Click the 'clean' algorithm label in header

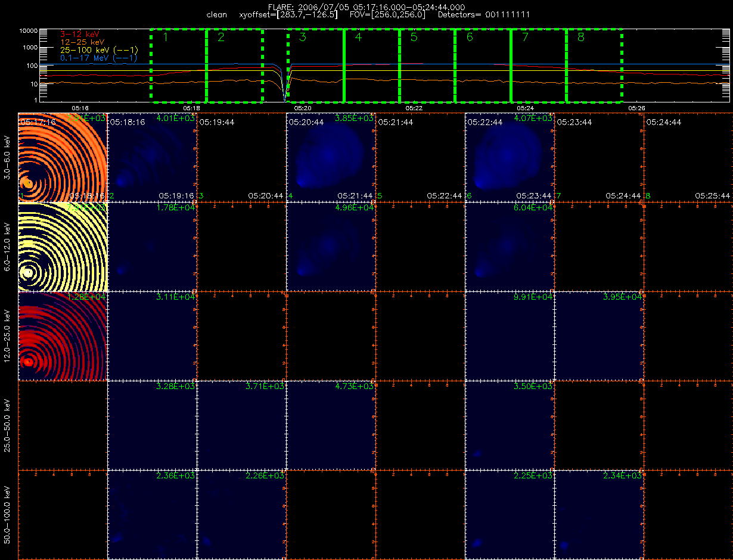[218, 15]
